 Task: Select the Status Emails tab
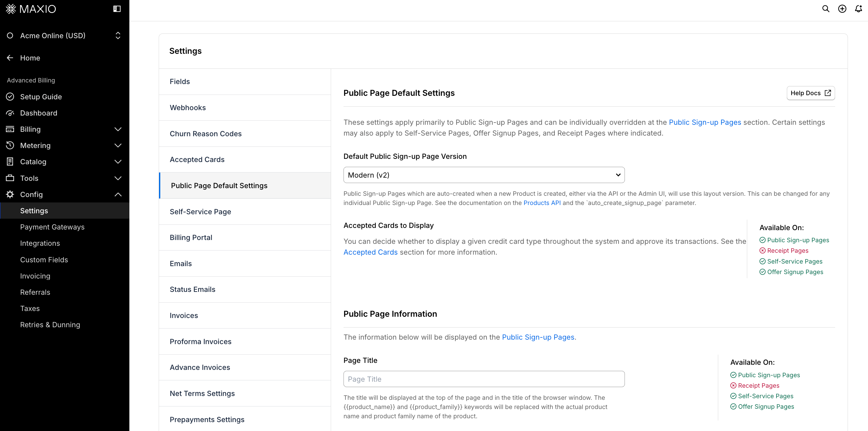pos(245,289)
